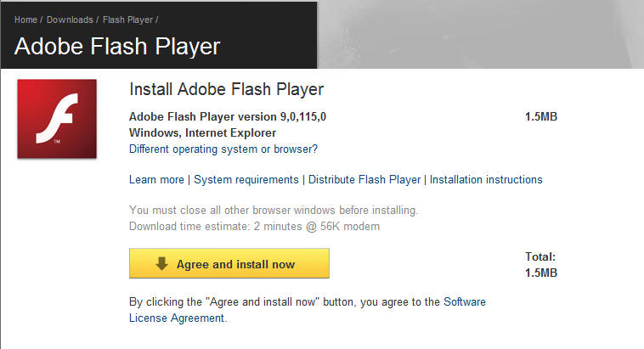This screenshot has height=349, width=644.
Task: Click Different operating system or browser link
Action: [223, 149]
